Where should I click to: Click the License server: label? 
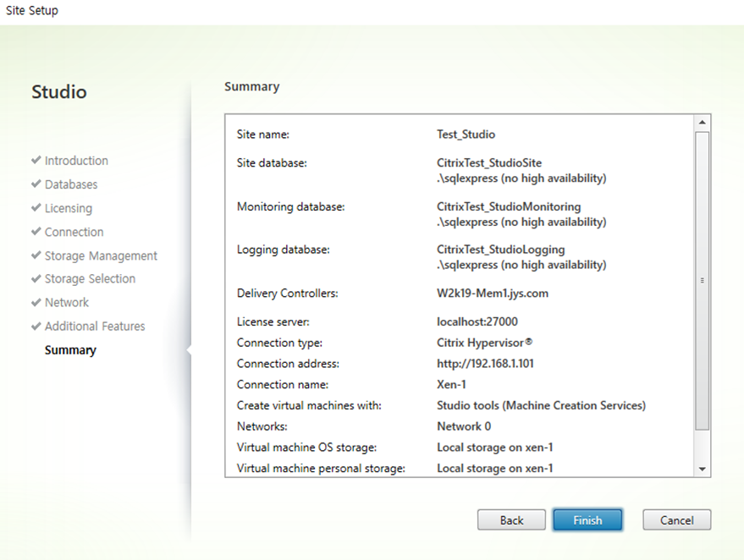pos(273,322)
